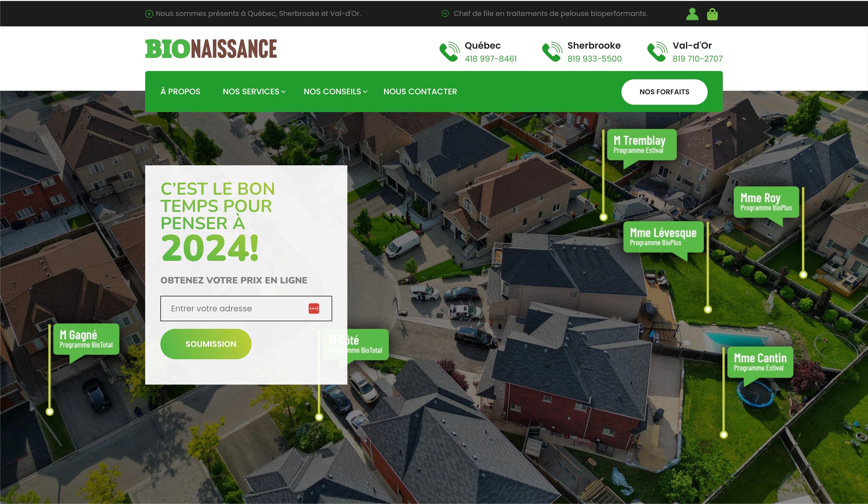The width and height of the screenshot is (868, 504).
Task: Call Québec number 418 997-8461
Action: point(490,59)
